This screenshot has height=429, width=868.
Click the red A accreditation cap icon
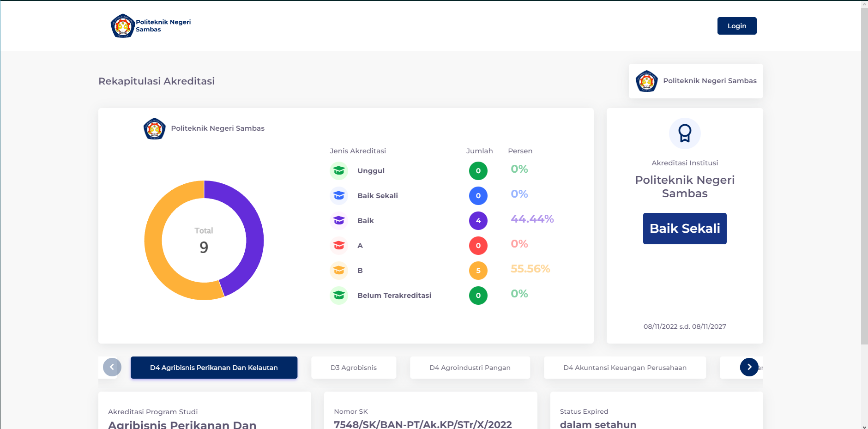(x=339, y=246)
